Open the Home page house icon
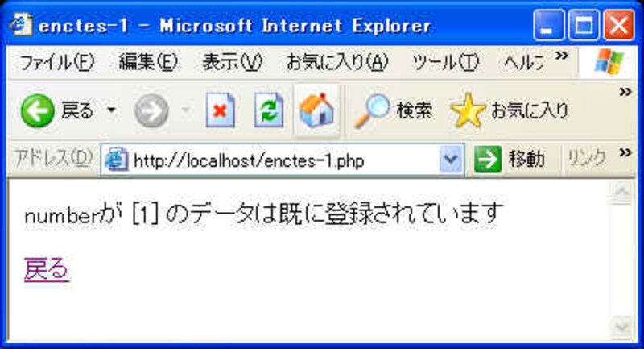Image resolution: width=644 pixels, height=349 pixels. point(317,110)
